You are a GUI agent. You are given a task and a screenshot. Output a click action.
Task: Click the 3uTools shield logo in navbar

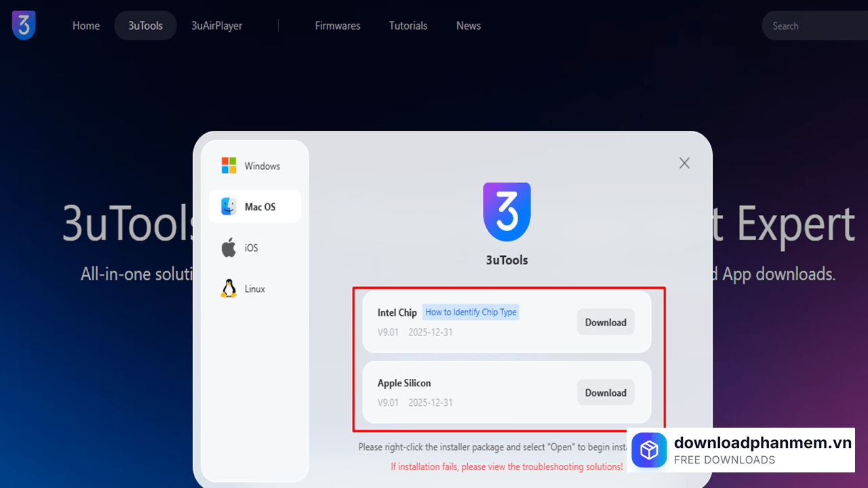[x=24, y=25]
